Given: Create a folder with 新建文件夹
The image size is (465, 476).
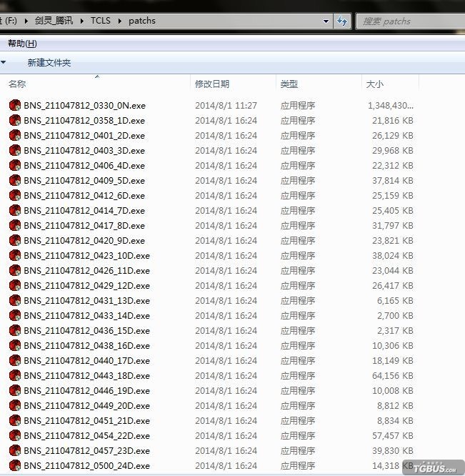Looking at the screenshot, I should (49, 62).
